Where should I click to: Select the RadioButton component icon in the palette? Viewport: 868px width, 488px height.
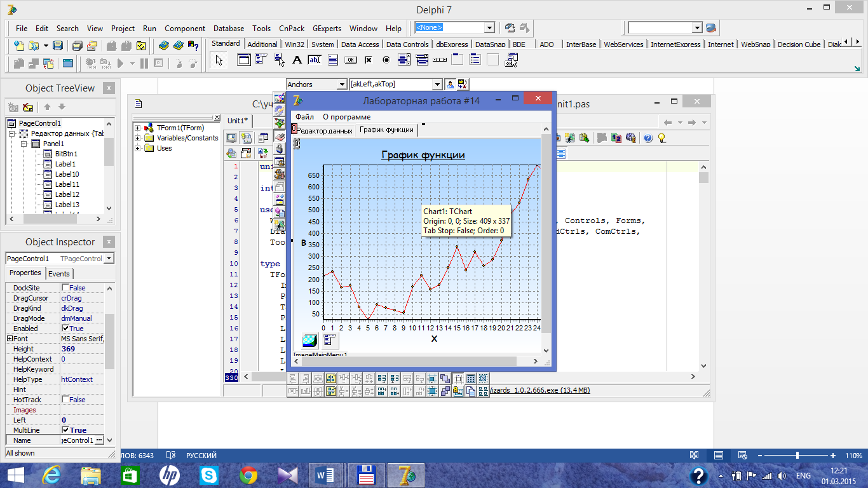point(386,60)
